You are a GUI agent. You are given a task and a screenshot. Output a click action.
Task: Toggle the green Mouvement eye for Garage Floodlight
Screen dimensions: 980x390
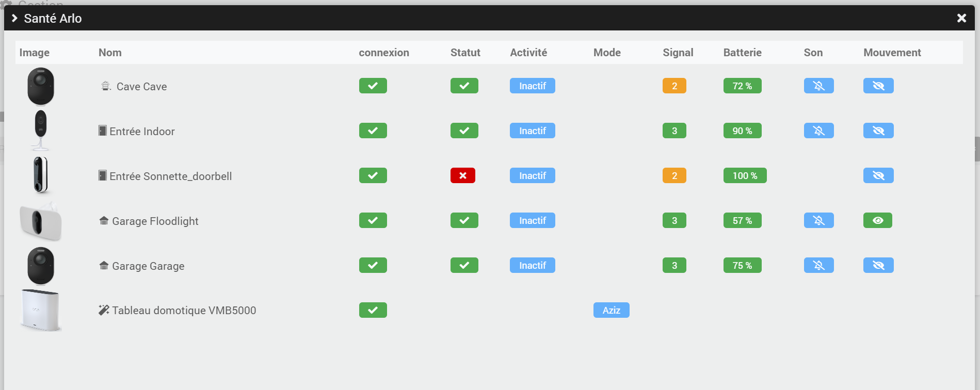point(877,220)
